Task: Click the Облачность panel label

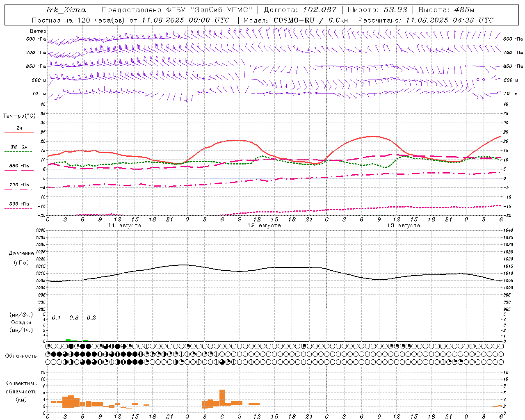Action: (x=21, y=356)
